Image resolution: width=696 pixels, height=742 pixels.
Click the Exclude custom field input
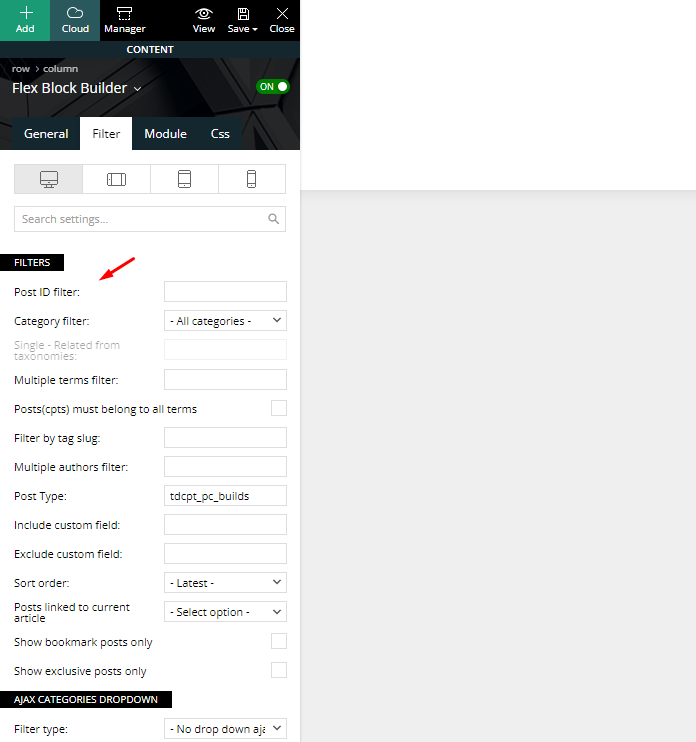[x=225, y=554]
